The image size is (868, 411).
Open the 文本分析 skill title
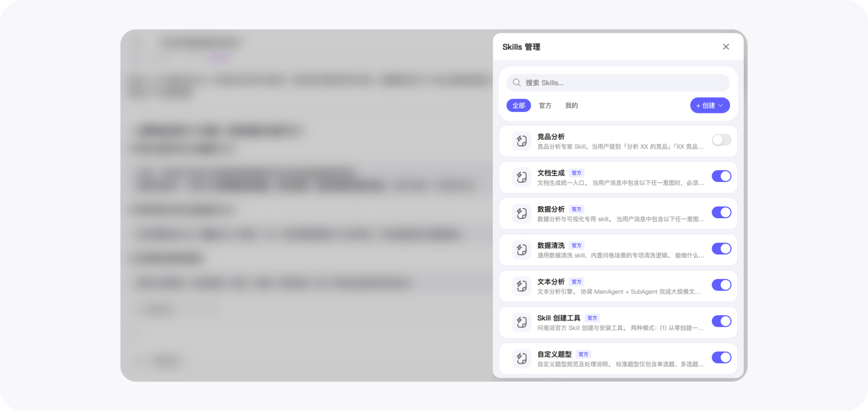551,281
